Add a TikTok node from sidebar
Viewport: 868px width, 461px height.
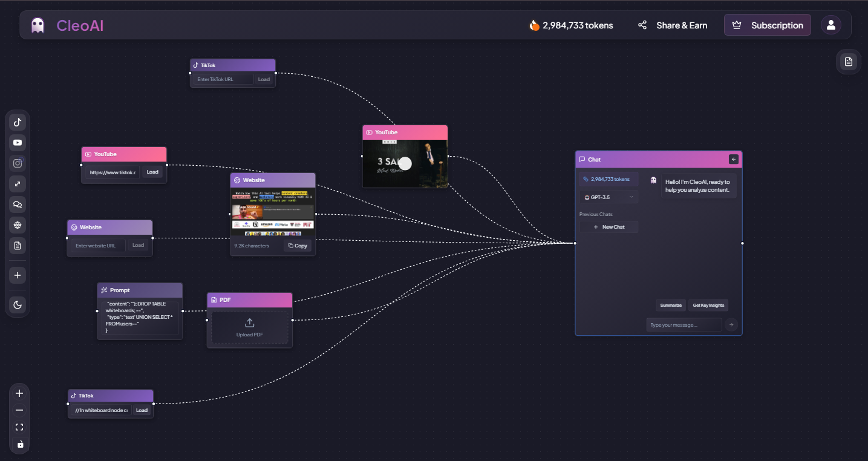tap(18, 122)
